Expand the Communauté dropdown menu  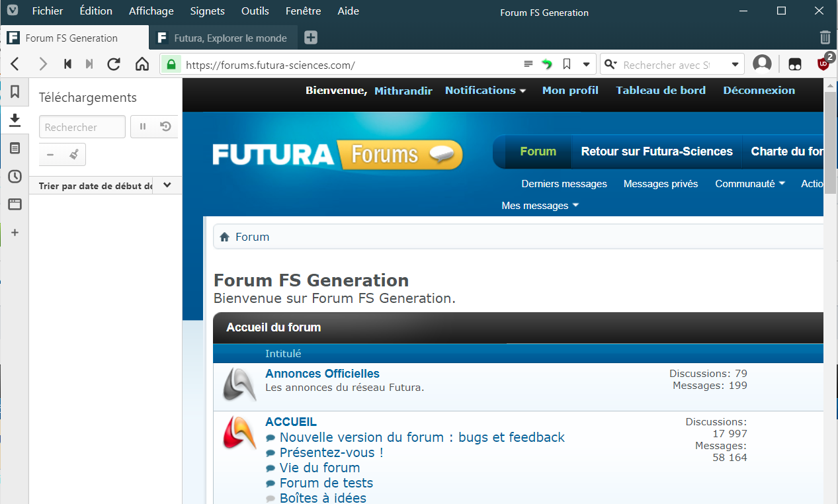click(750, 184)
